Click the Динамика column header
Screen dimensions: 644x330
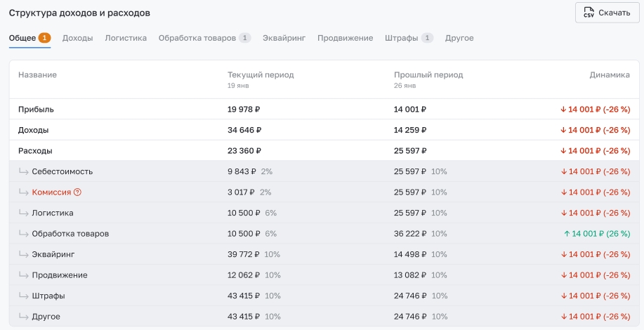pyautogui.click(x=609, y=75)
